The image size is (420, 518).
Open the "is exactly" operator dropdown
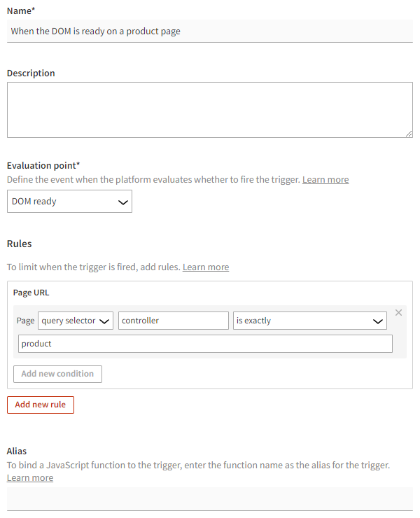click(310, 321)
